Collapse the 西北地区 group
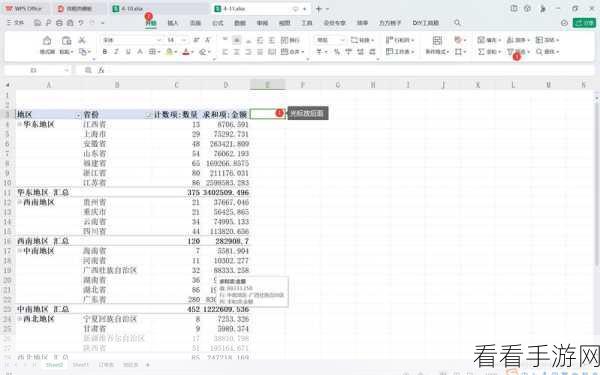600x375 pixels. 19,319
